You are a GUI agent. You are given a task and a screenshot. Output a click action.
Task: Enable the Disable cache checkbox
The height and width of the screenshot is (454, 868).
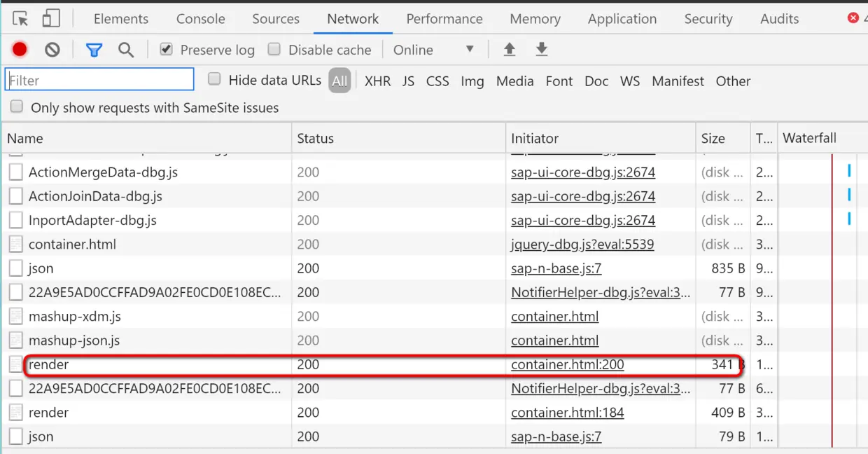coord(274,49)
